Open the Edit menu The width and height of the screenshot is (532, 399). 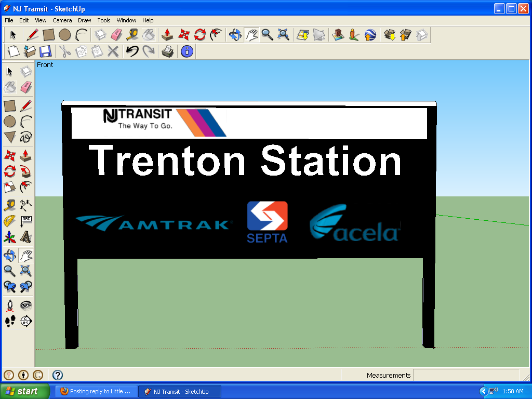pyautogui.click(x=24, y=20)
